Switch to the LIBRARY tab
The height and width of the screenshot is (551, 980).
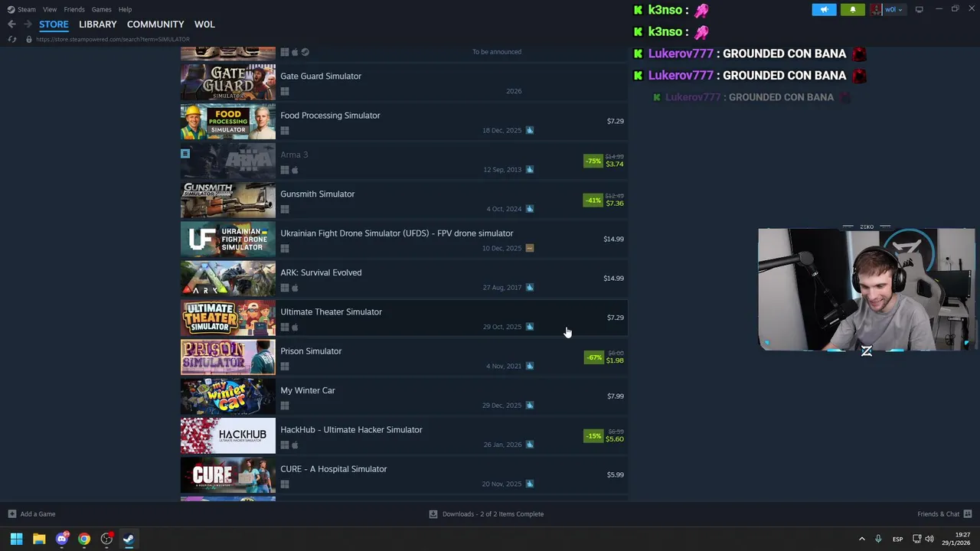pos(98,24)
